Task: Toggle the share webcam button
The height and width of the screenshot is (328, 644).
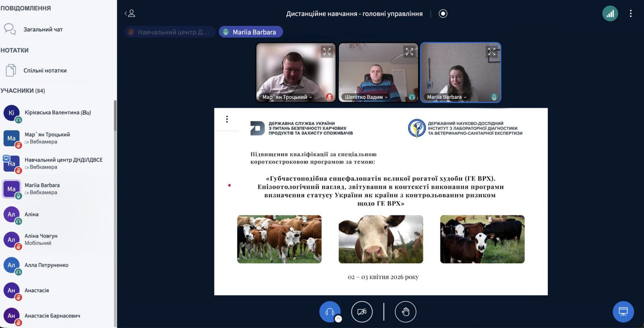Action: click(x=362, y=312)
